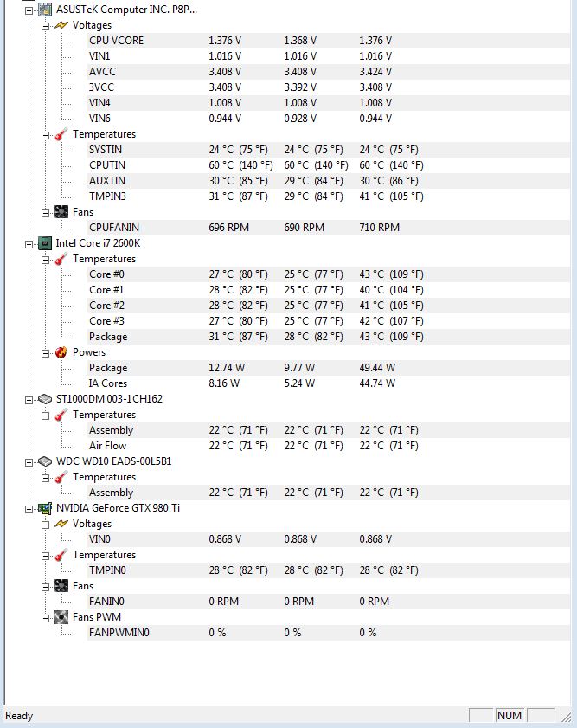
Task: Click the fan icon beside Fans PWM
Action: pyautogui.click(x=61, y=617)
